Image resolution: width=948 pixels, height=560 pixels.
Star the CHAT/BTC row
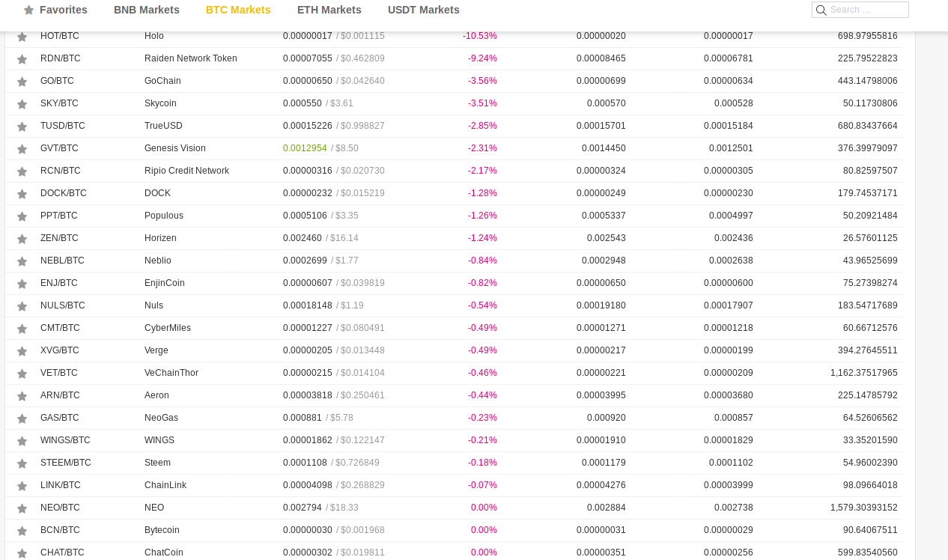tap(22, 553)
